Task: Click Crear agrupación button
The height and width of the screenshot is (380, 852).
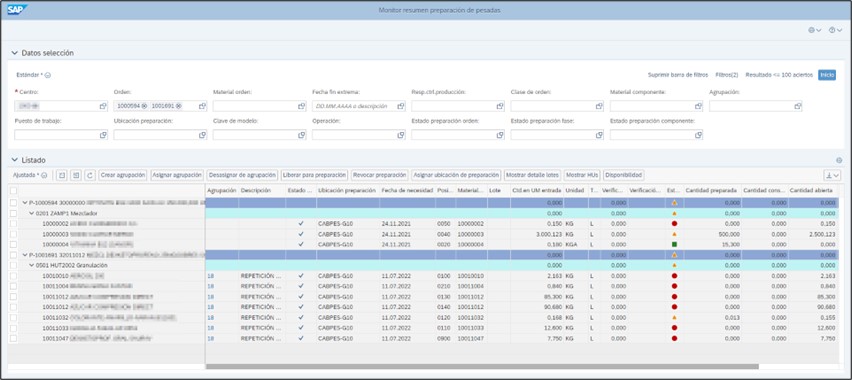Action: point(123,175)
